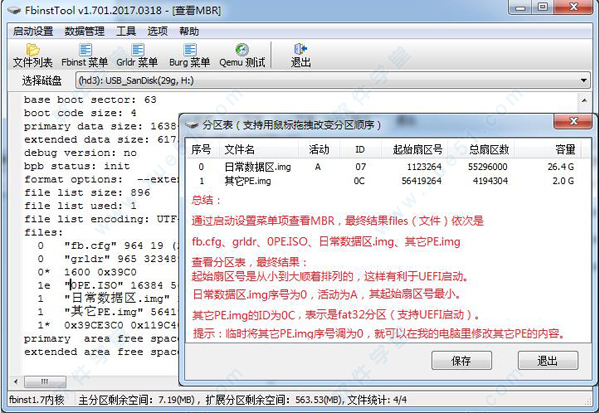Open the Grldr 菜单 toolbar icon
This screenshot has width=600, height=413.
[139, 55]
